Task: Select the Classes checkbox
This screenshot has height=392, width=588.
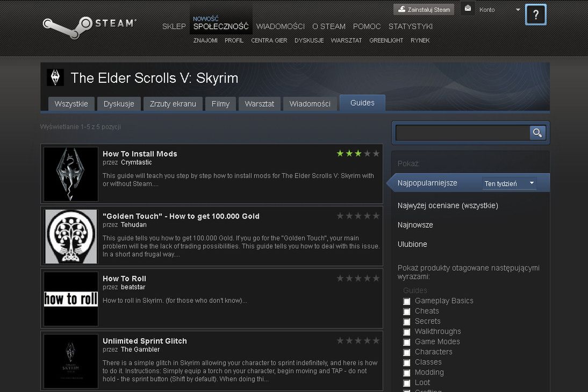Action: pos(406,362)
